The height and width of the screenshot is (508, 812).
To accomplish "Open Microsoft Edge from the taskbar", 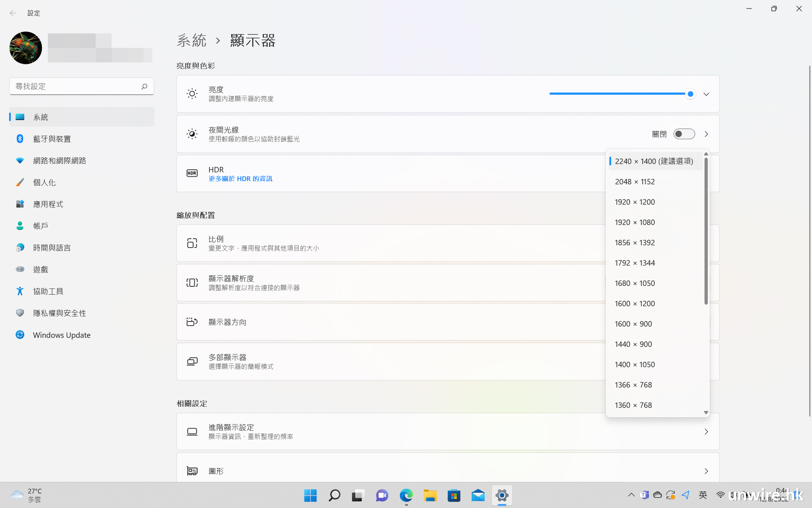I will click(x=406, y=495).
